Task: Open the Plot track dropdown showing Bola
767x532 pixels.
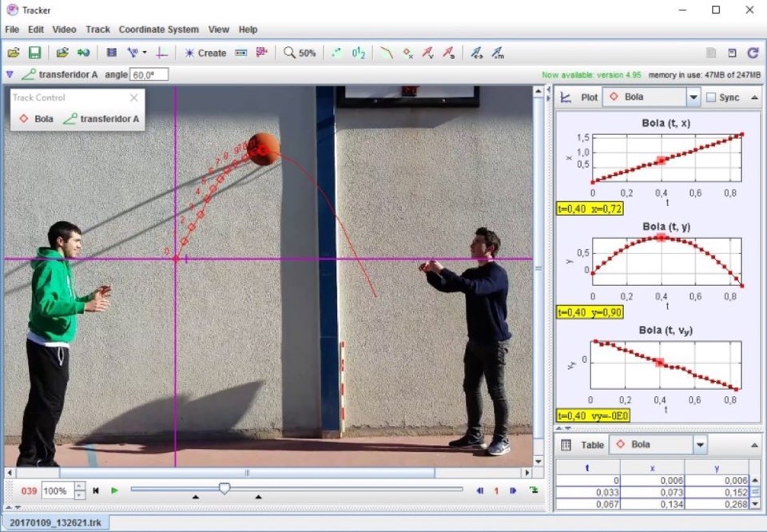Action: 652,97
